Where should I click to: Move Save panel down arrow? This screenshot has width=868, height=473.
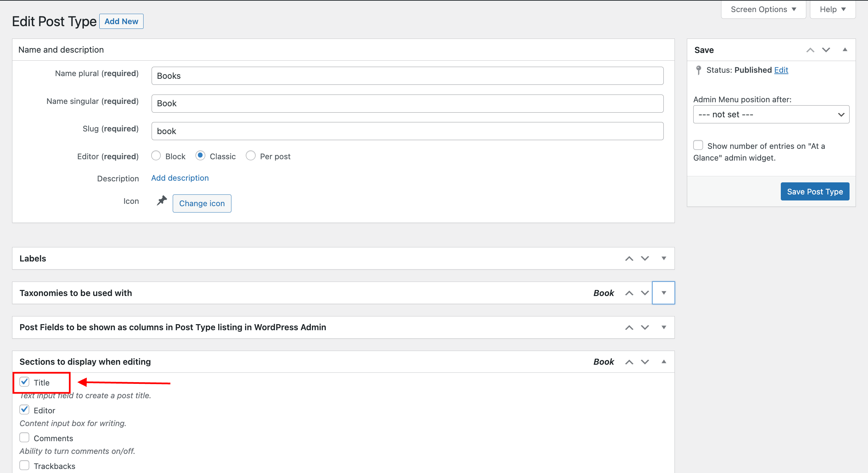coord(826,50)
